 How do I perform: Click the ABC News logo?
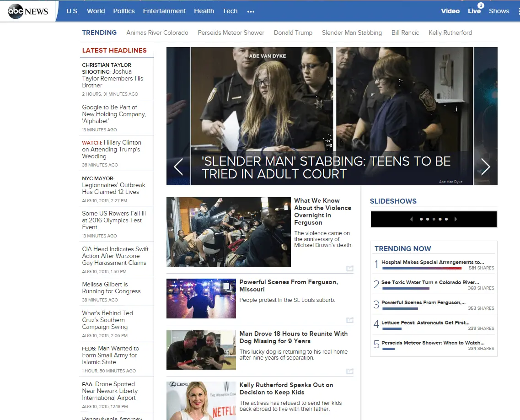27,11
